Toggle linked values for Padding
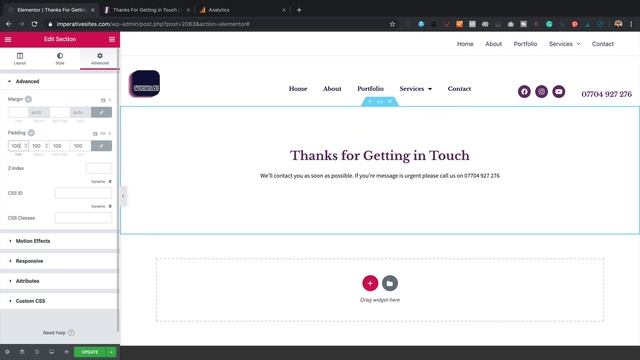The height and width of the screenshot is (360, 640). coord(101,146)
